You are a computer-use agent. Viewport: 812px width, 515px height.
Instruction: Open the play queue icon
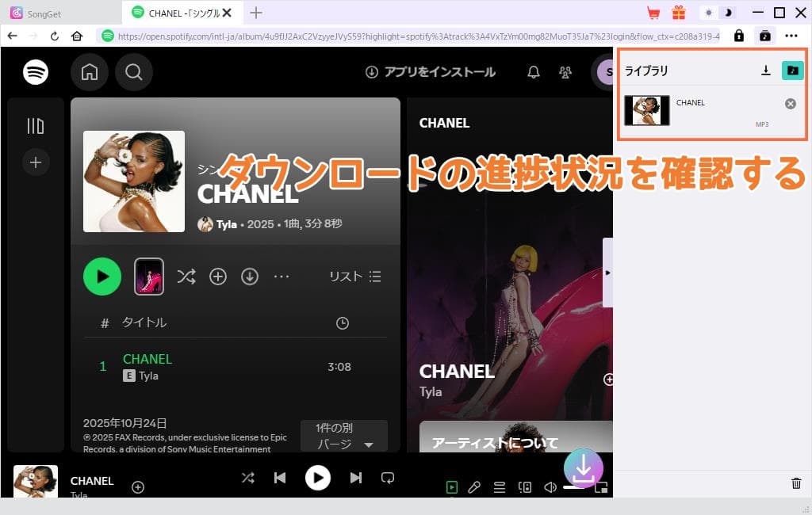tap(500, 487)
